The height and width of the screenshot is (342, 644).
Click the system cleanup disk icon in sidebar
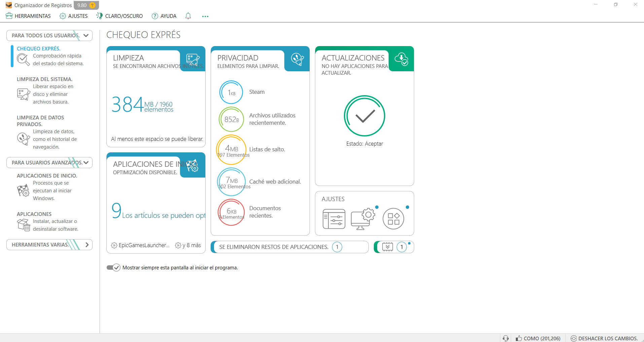(23, 94)
